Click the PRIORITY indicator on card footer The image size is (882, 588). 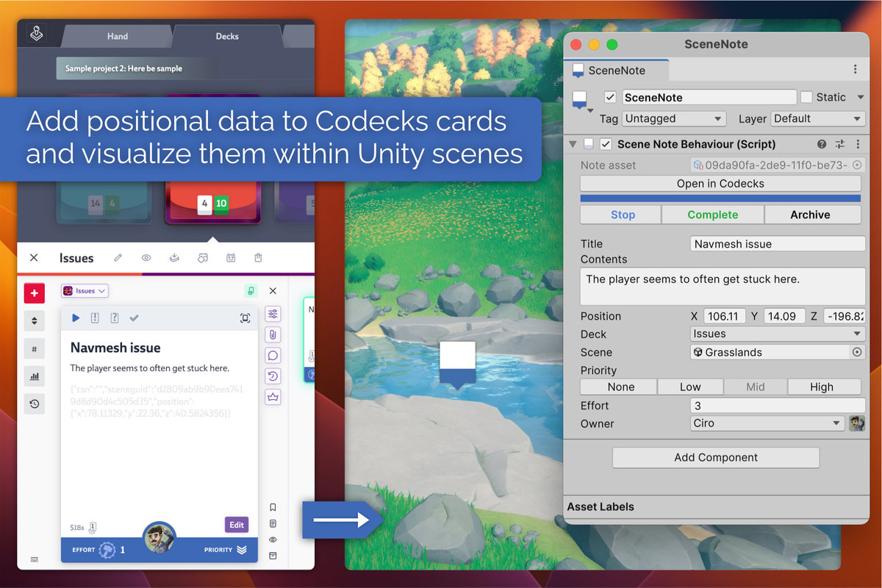pos(226,550)
